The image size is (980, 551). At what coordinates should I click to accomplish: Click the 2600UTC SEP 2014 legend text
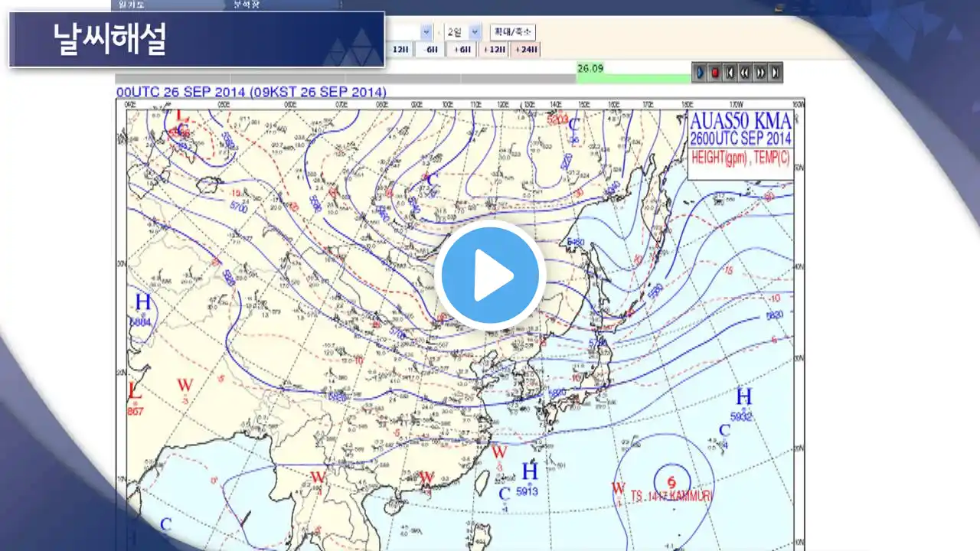click(740, 139)
